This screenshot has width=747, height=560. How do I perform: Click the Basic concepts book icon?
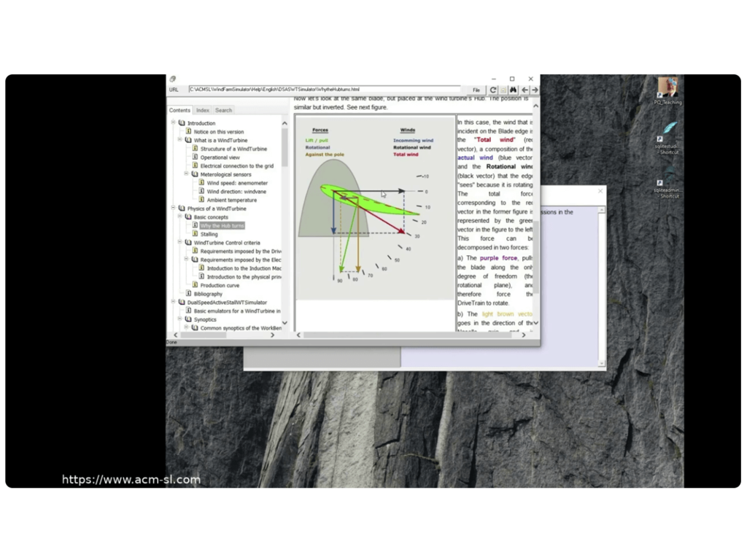(x=188, y=216)
